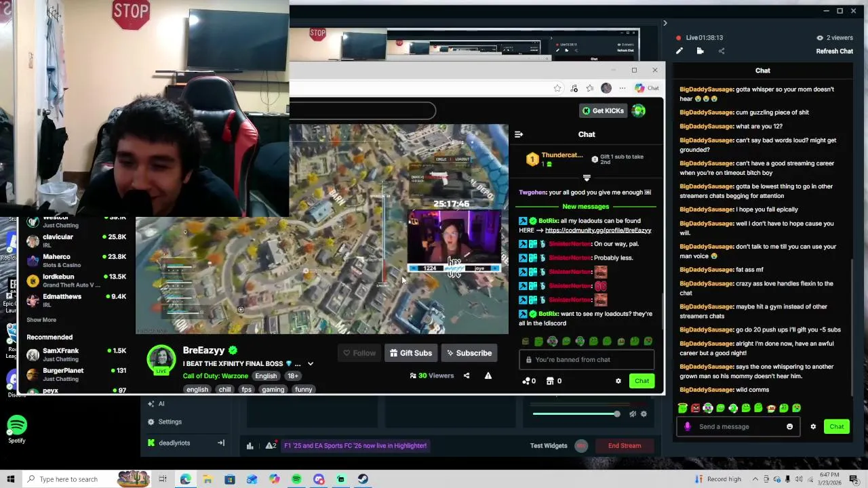
Task: Click the REC record button
Action: (x=581, y=446)
